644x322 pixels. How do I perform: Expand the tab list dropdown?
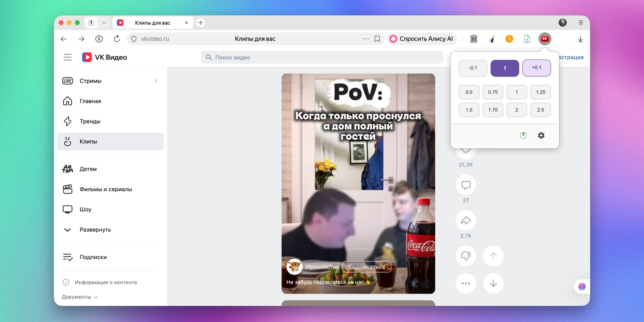pos(104,23)
